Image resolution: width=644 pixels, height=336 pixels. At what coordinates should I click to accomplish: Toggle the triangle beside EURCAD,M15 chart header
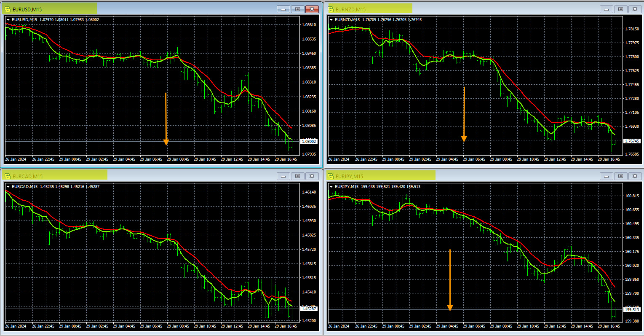point(8,187)
